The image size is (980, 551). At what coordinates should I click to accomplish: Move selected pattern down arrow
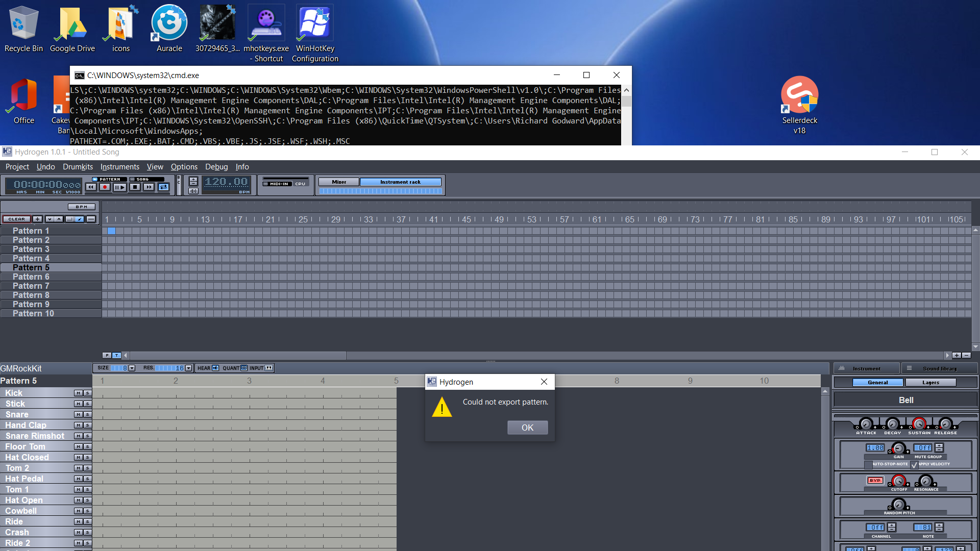[x=50, y=219]
